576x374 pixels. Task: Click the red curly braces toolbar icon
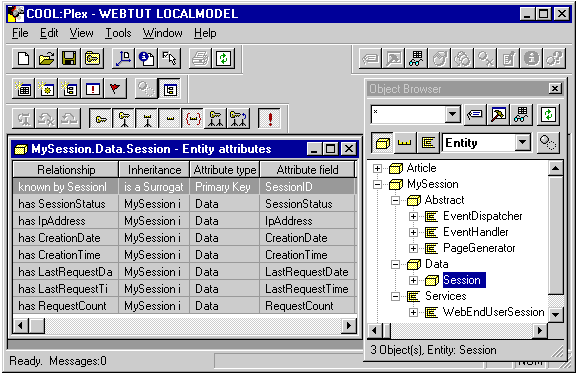[x=193, y=119]
